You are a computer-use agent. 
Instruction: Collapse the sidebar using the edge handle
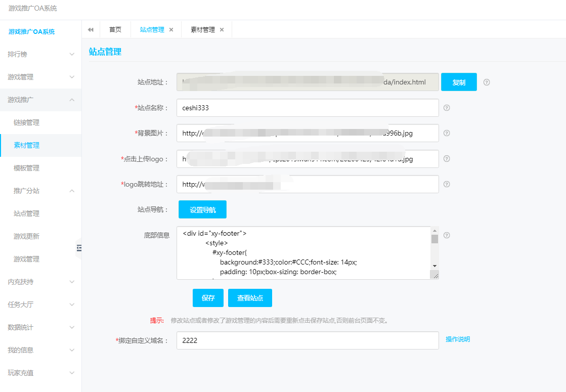click(79, 247)
